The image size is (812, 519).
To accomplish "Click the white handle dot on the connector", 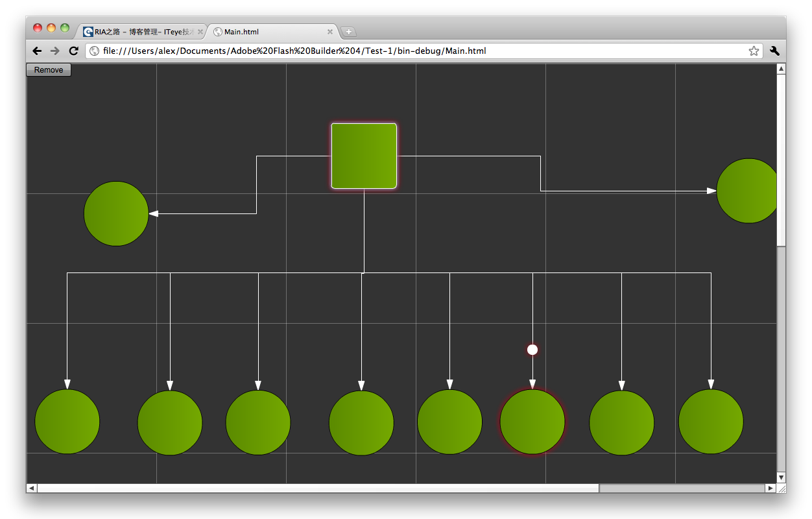I will pos(532,350).
